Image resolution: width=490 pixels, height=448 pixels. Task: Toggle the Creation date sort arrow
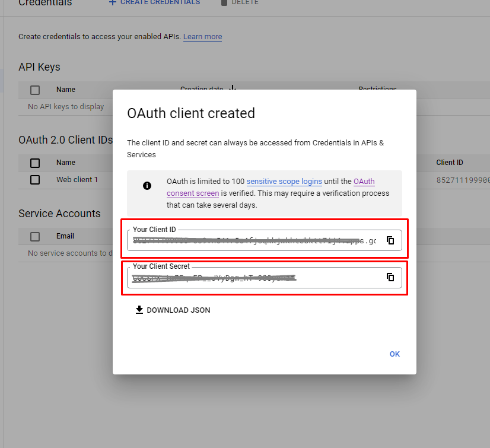coord(231,88)
